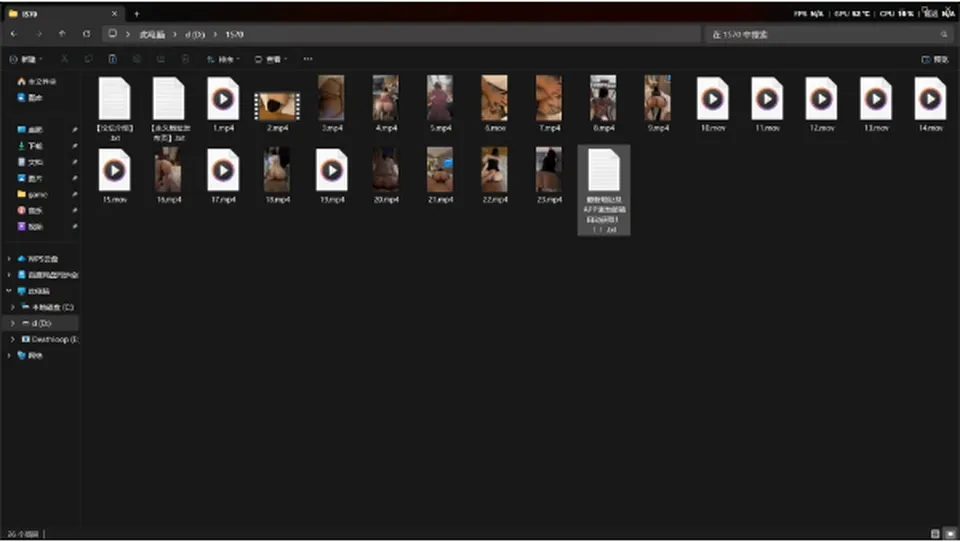Click the Delete toolbar icon
This screenshot has width=960, height=542.
point(185,59)
